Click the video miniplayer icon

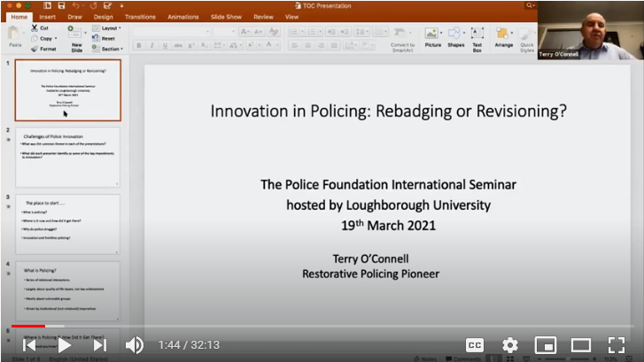(546, 345)
